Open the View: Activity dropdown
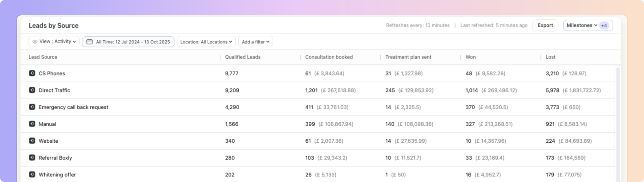644x182 pixels. pos(54,42)
